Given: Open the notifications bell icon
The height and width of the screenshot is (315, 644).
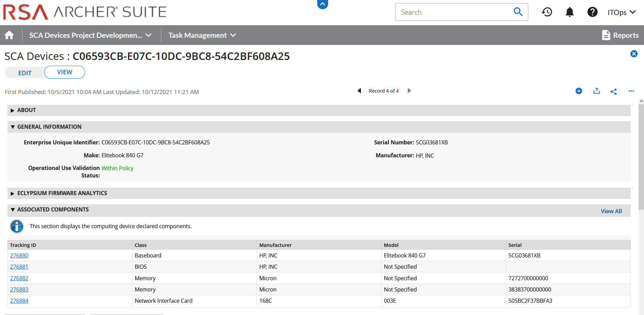Looking at the screenshot, I should (x=569, y=12).
